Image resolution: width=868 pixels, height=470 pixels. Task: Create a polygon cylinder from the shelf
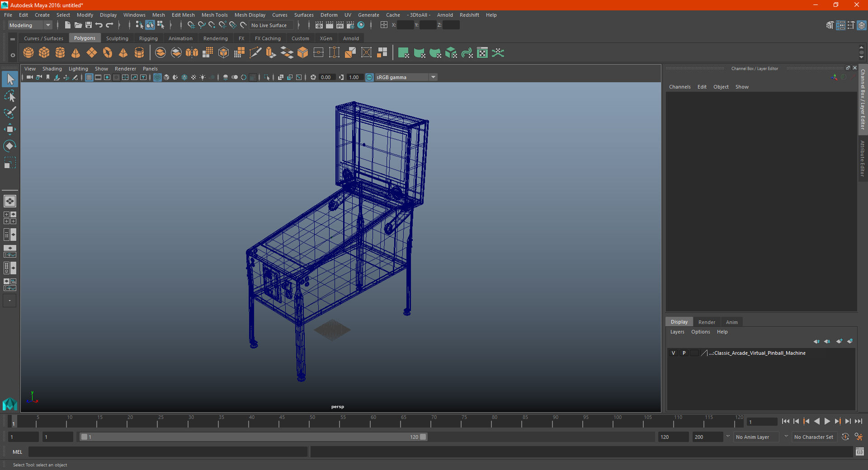[60, 53]
